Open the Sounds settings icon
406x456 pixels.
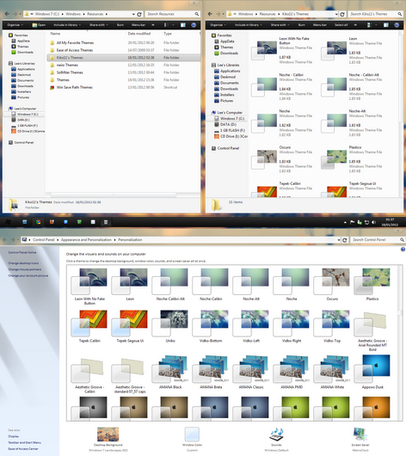(276, 434)
